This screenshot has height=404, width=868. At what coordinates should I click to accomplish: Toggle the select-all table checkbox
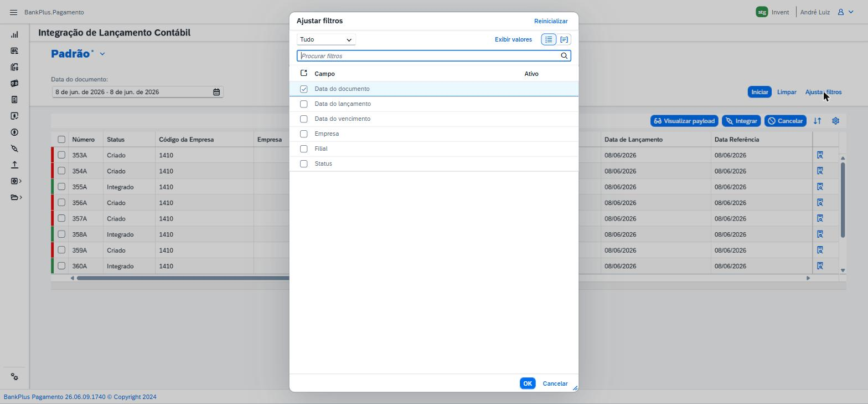pyautogui.click(x=61, y=140)
